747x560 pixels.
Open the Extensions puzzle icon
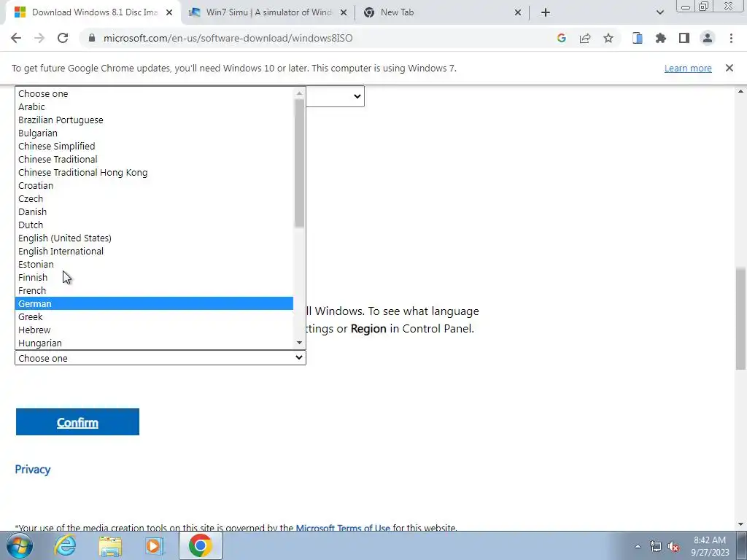pos(661,38)
